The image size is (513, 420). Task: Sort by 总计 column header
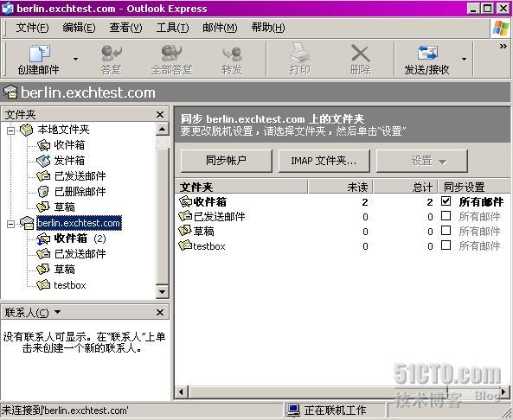click(406, 187)
